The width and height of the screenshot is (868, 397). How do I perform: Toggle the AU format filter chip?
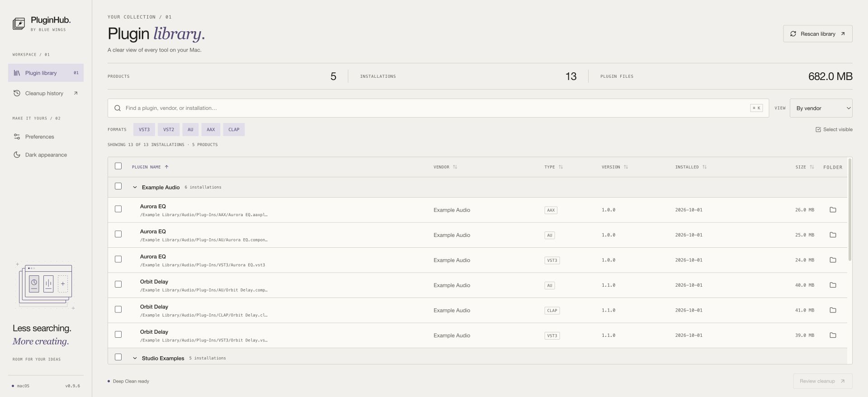tap(190, 130)
